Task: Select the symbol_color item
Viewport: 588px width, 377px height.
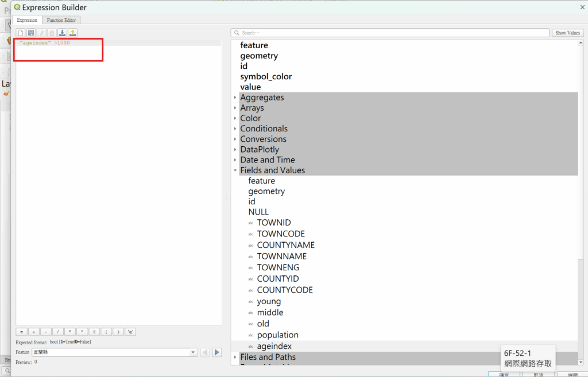Action: tap(266, 76)
